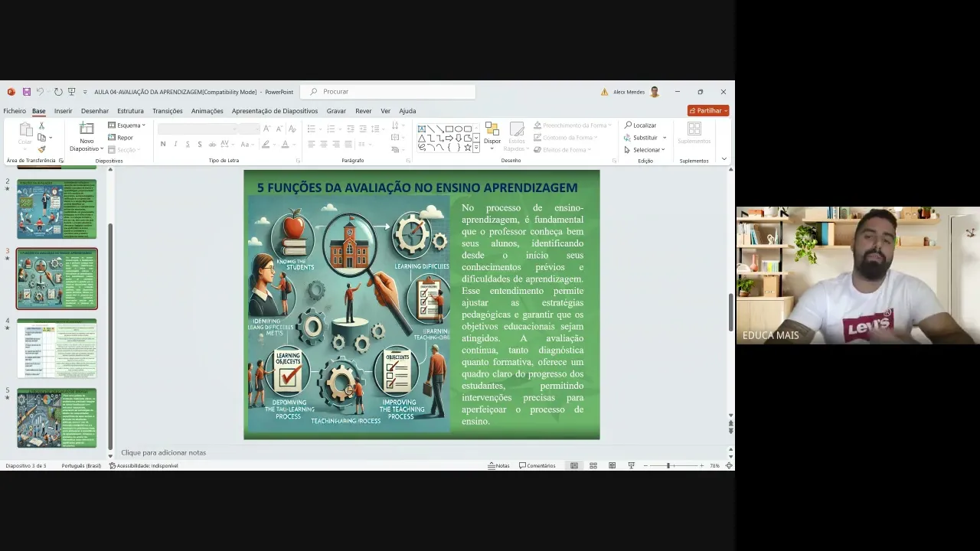This screenshot has width=980, height=551.
Task: Center align text
Action: click(324, 144)
